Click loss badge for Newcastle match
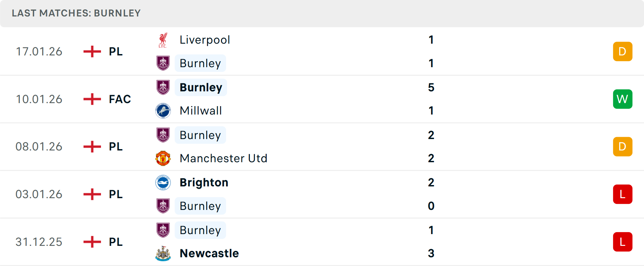This screenshot has width=644, height=266. (x=623, y=242)
